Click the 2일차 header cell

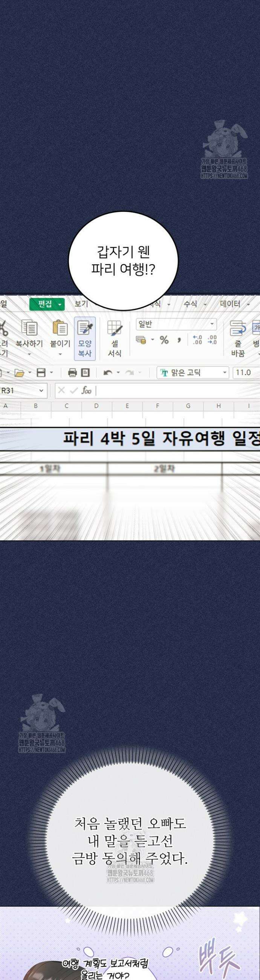click(165, 468)
